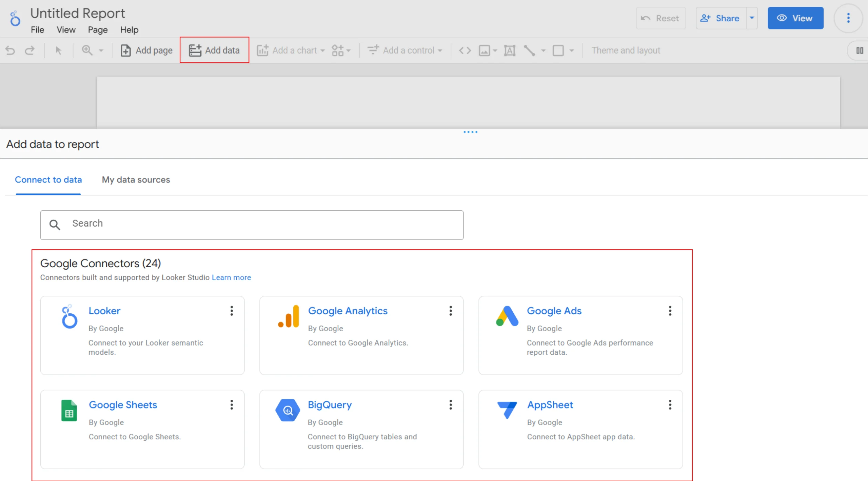Click 'Google Connectors (24)' heading

100,263
